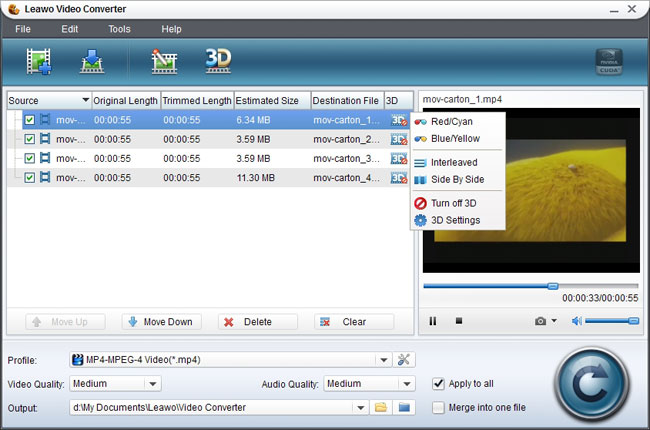Screen dimensions: 650x430
Task: Open the Edit menu
Action: coord(70,29)
